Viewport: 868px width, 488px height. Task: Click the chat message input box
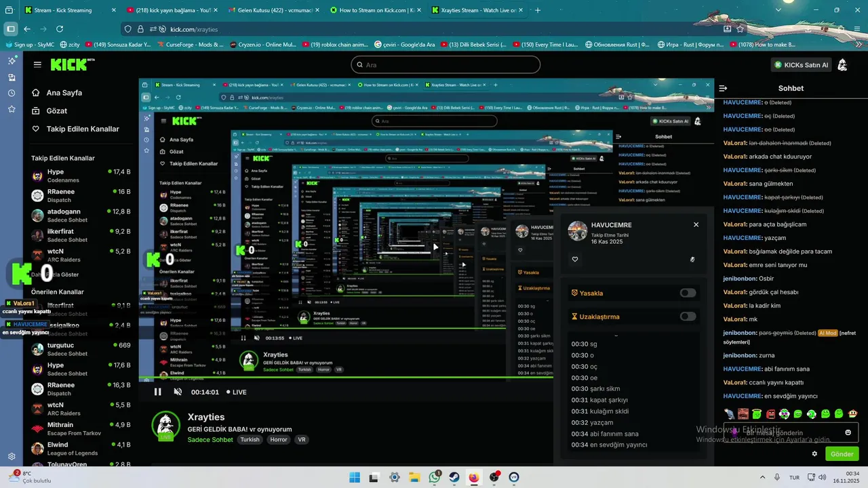(x=790, y=432)
